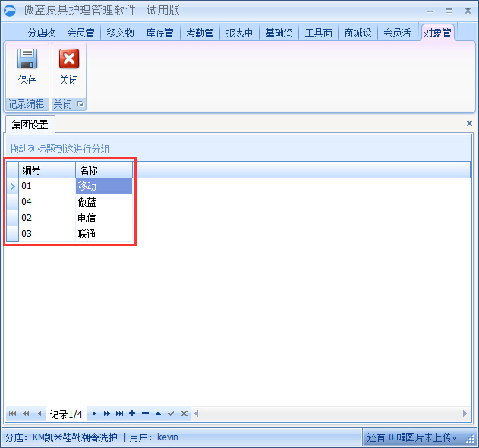This screenshot has width=479, height=448.
Task: Sort by the 编号 column header
Action: tap(46, 170)
